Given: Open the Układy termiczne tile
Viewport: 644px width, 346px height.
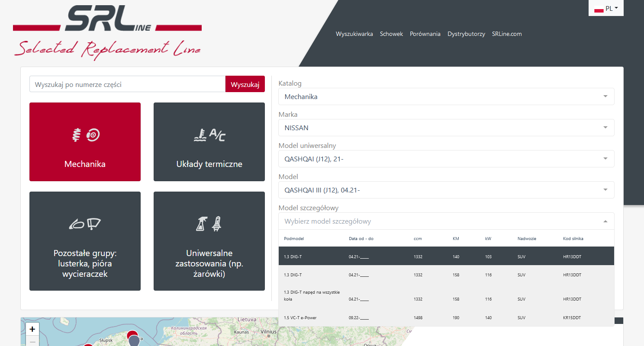Looking at the screenshot, I should tap(209, 142).
